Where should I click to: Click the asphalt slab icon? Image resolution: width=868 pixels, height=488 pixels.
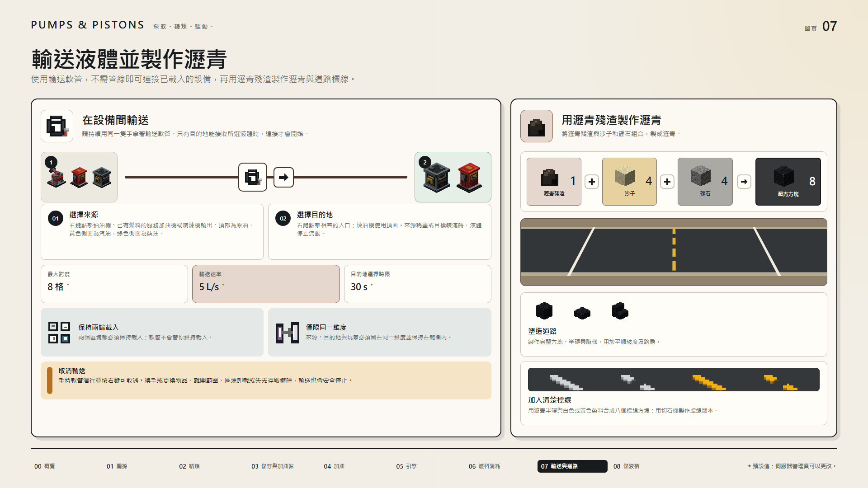click(x=582, y=313)
